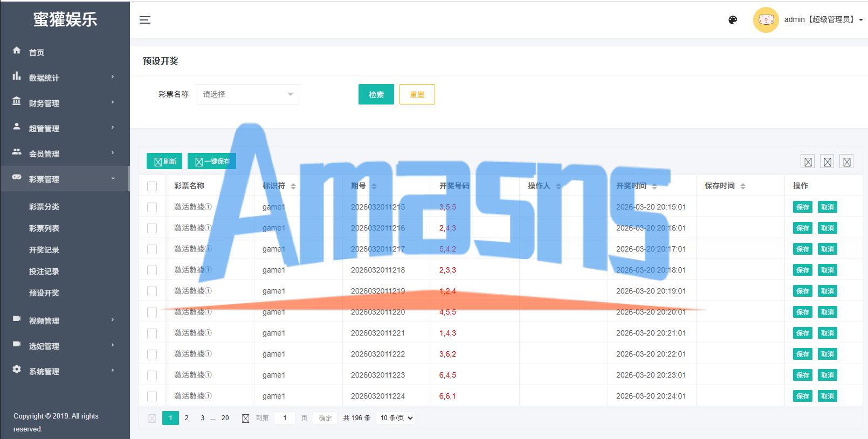Expand the 数据统计 sidebar menu

point(65,78)
